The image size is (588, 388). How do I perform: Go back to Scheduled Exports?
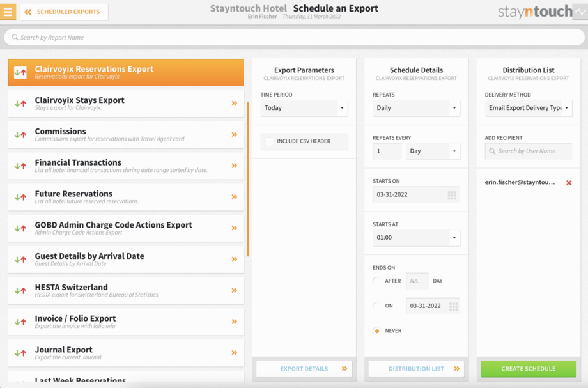pyautogui.click(x=64, y=12)
